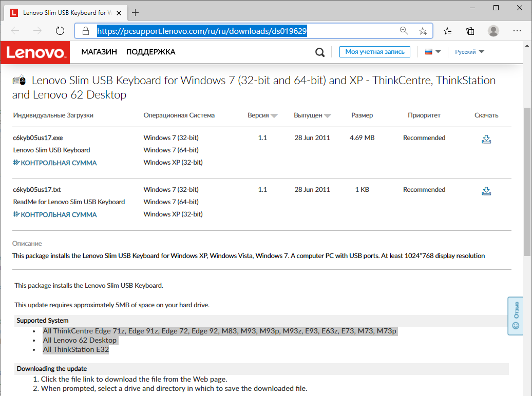The height and width of the screenshot is (396, 532).
Task: Click the 4.69 MB size value
Action: (362, 137)
